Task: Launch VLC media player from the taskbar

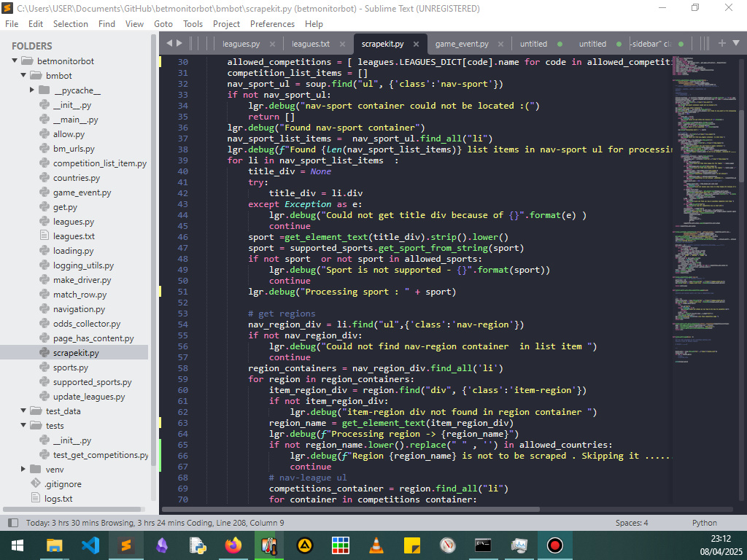Action: coord(376,545)
